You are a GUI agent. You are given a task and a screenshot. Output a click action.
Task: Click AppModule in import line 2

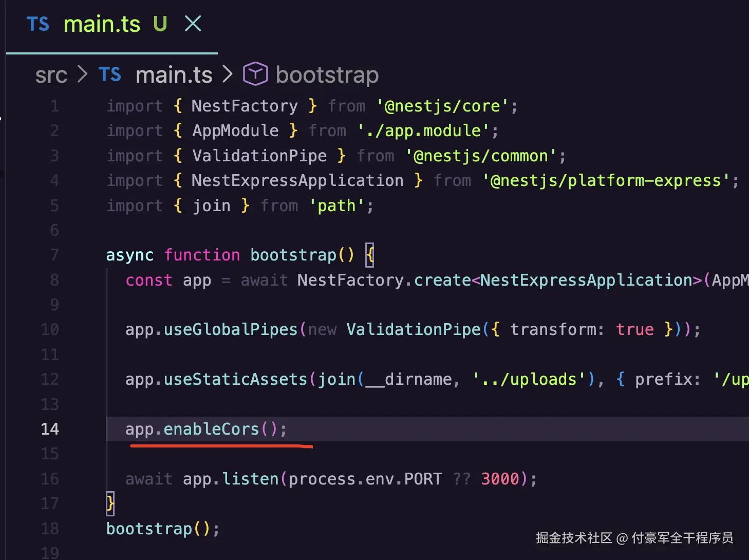point(235,131)
